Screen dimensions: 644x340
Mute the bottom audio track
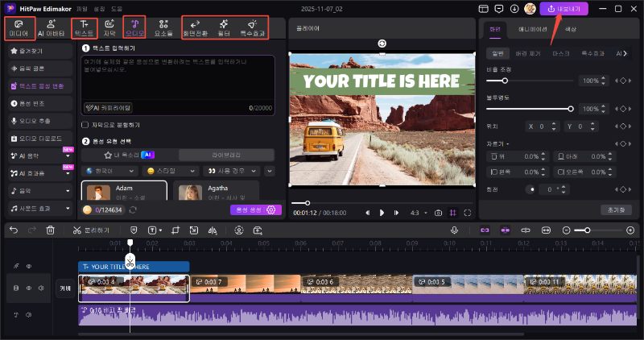(x=28, y=313)
